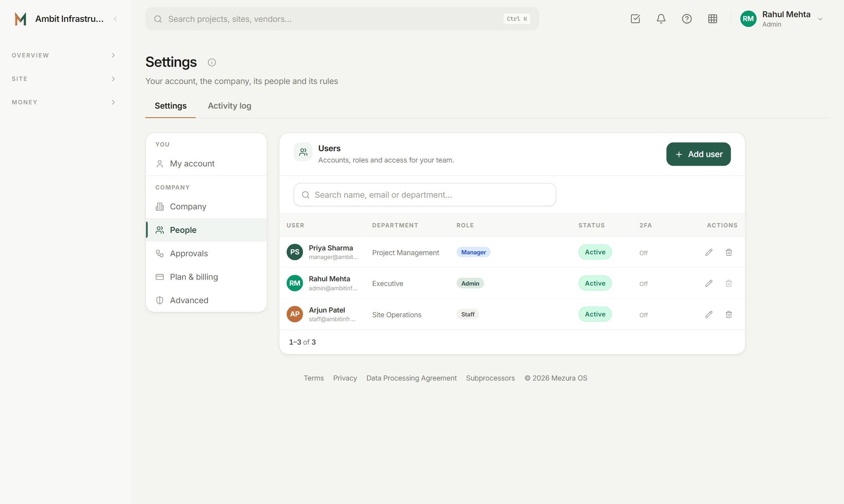Expand the Overview section

(64, 55)
